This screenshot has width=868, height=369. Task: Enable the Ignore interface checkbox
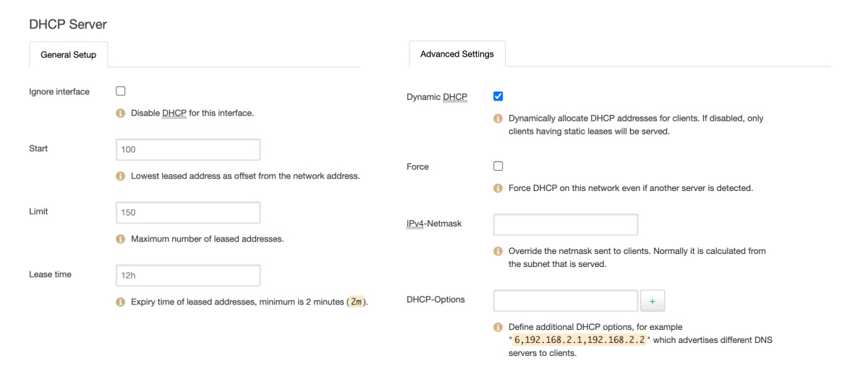[x=121, y=91]
